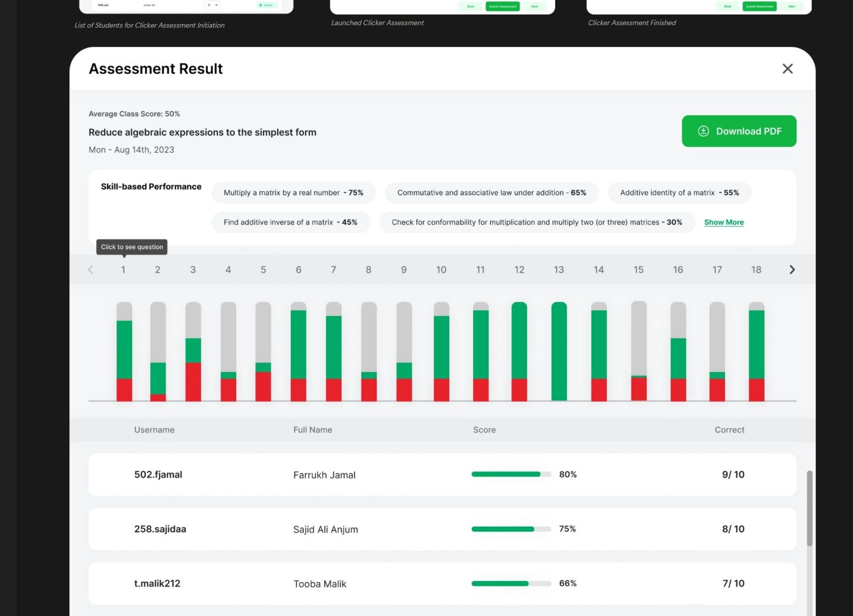
Task: Click the 75% score progress bar
Action: click(x=511, y=529)
